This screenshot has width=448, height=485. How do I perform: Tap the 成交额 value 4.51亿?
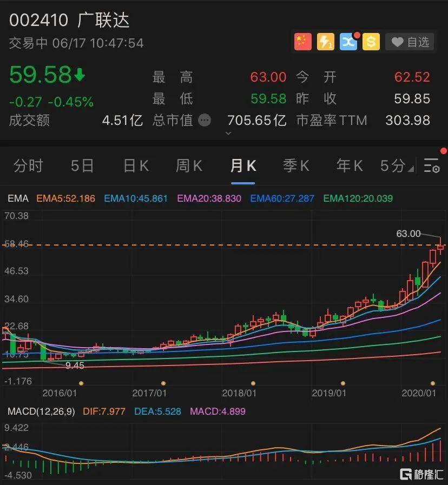point(123,120)
